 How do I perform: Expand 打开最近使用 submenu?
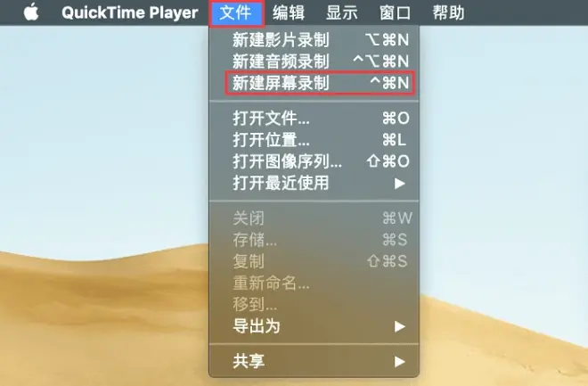point(314,184)
